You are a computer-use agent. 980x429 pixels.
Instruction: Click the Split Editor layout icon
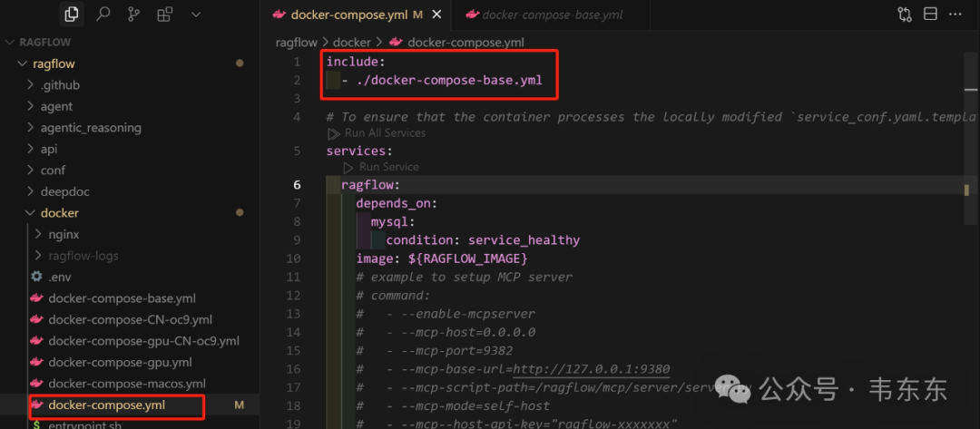pyautogui.click(x=930, y=15)
